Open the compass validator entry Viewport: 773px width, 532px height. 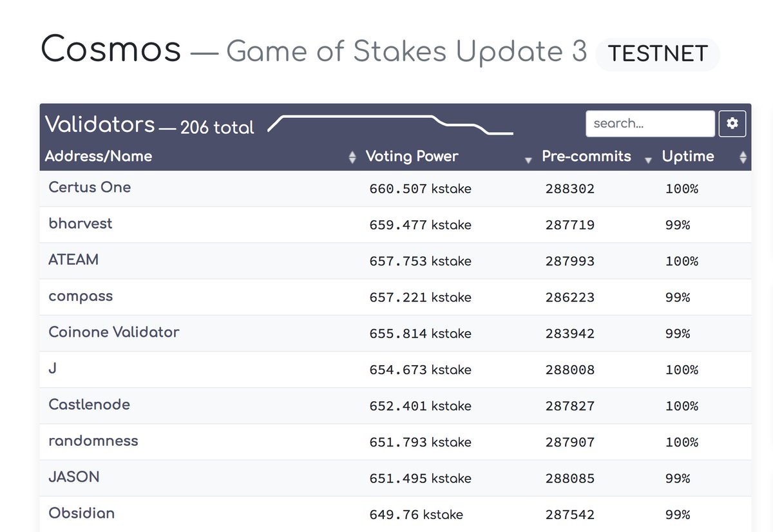tap(81, 296)
